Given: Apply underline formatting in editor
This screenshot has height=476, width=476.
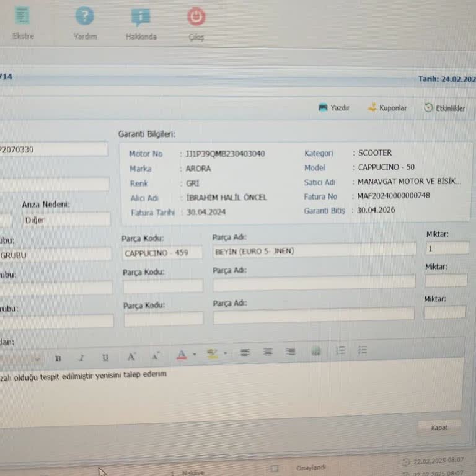Looking at the screenshot, I should (105, 358).
